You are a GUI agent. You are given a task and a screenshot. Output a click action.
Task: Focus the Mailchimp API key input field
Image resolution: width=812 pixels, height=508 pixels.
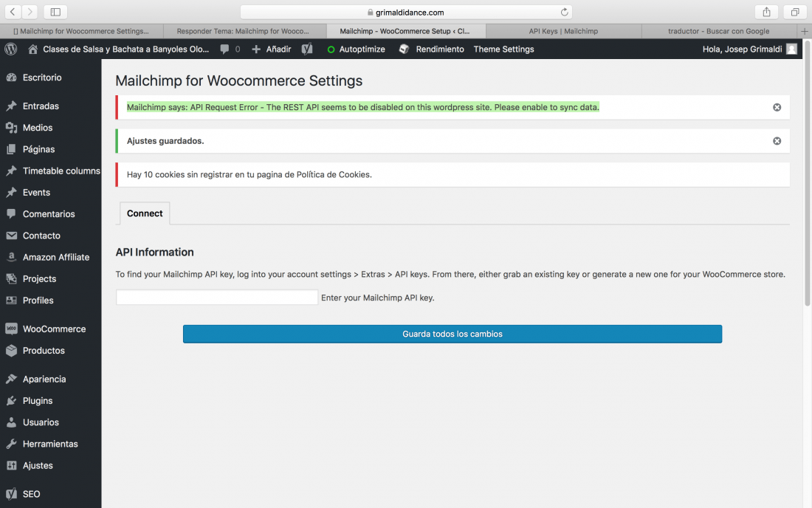coord(217,298)
